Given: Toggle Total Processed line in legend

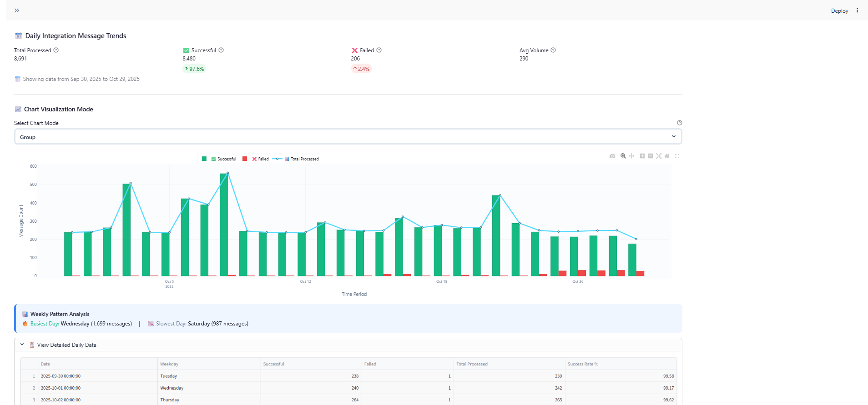Looking at the screenshot, I should (x=304, y=159).
